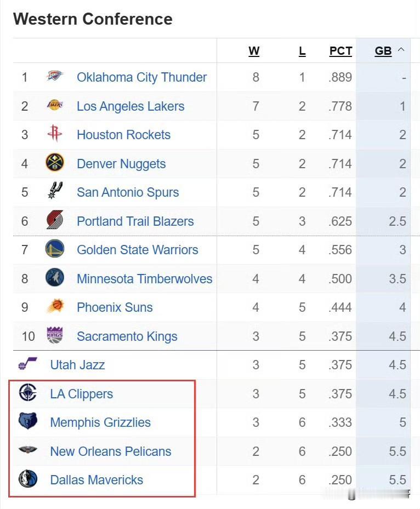
Task: Open the New Orleans Pelicans link
Action: 111,451
